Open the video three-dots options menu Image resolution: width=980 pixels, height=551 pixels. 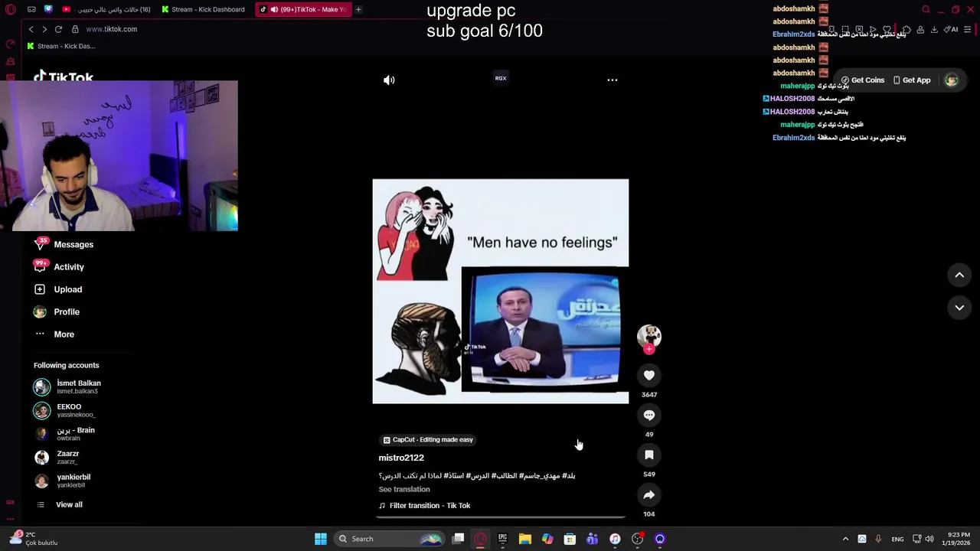[612, 80]
